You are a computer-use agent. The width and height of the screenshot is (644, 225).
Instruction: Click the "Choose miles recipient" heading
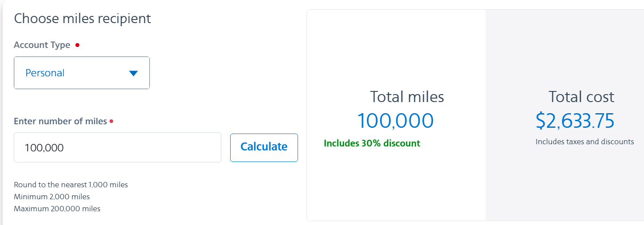[x=82, y=19]
